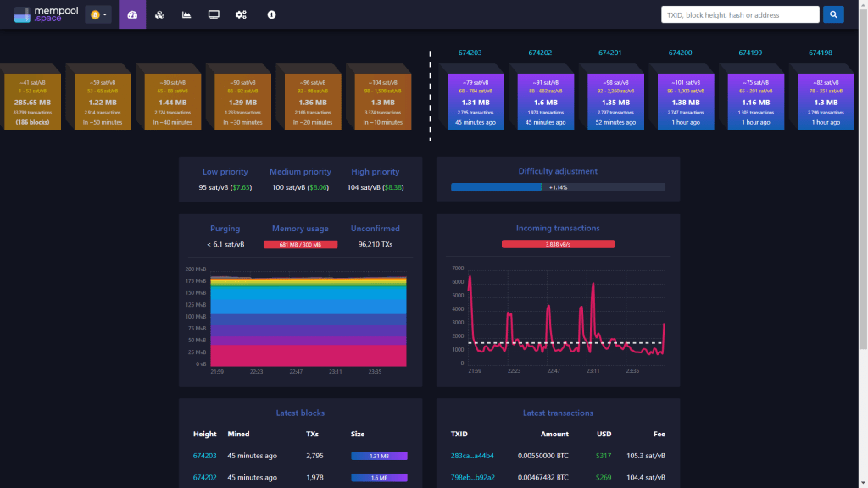This screenshot has height=488, width=868.
Task: Expand the Difficulty adjustment panel
Action: coord(558,170)
